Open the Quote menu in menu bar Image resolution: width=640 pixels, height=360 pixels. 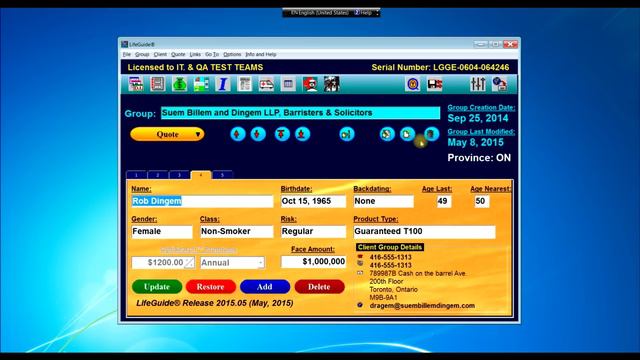(178, 54)
